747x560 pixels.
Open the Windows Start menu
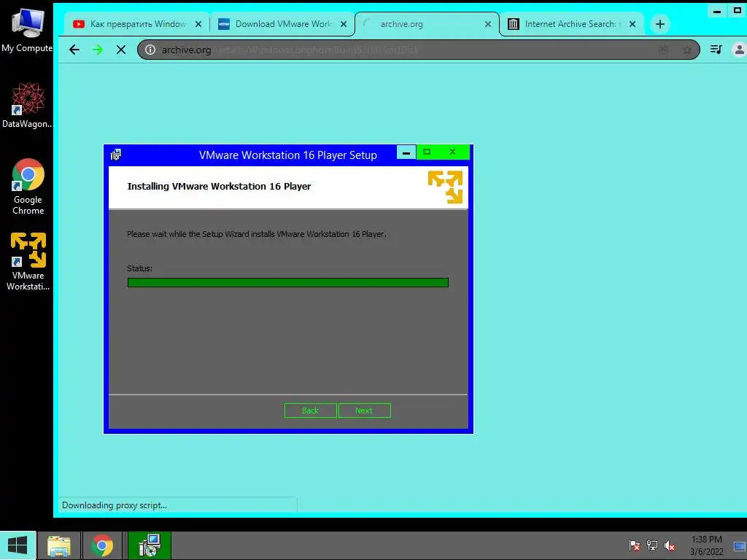coord(18,545)
